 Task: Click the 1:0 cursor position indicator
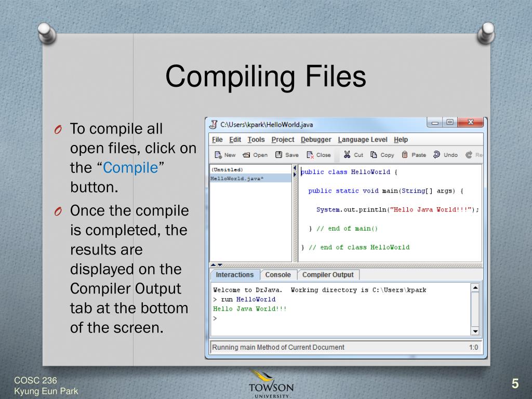pyautogui.click(x=474, y=348)
